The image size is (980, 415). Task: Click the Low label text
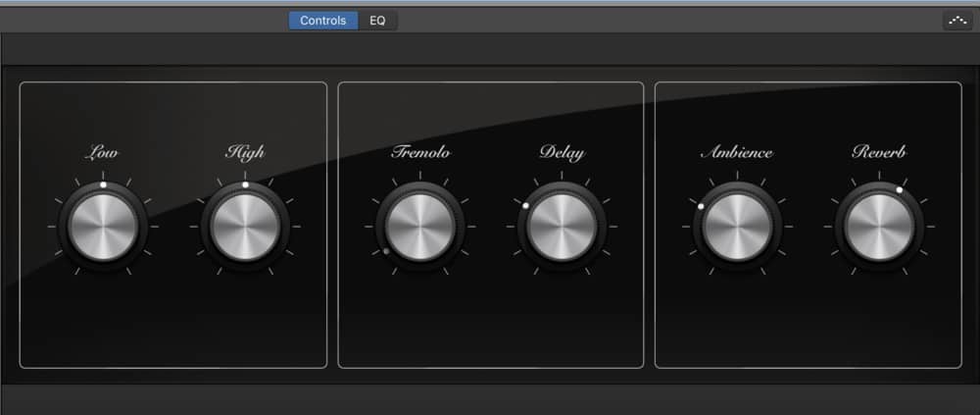(101, 152)
